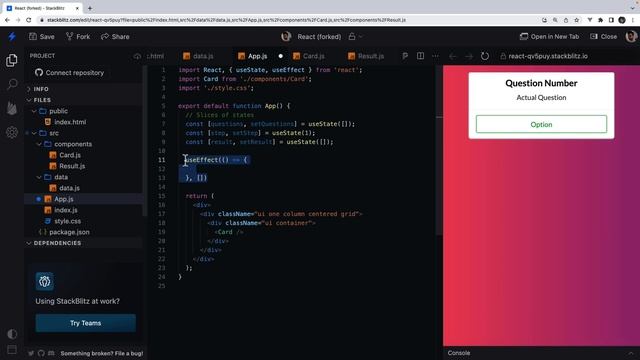This screenshot has height=360, width=640.
Task: Click the Save button
Action: 42,37
